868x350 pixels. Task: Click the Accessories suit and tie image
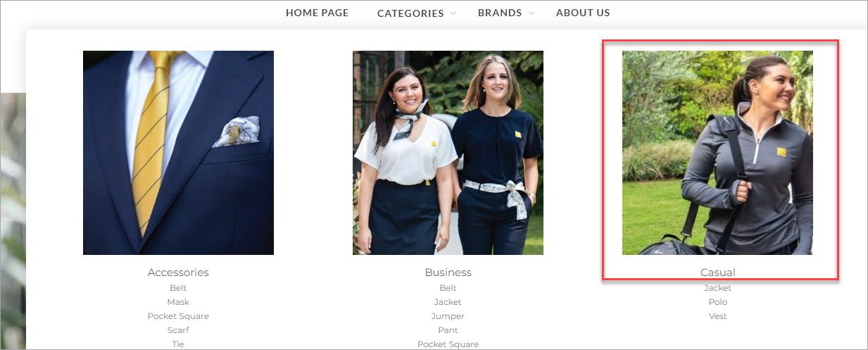(x=178, y=153)
